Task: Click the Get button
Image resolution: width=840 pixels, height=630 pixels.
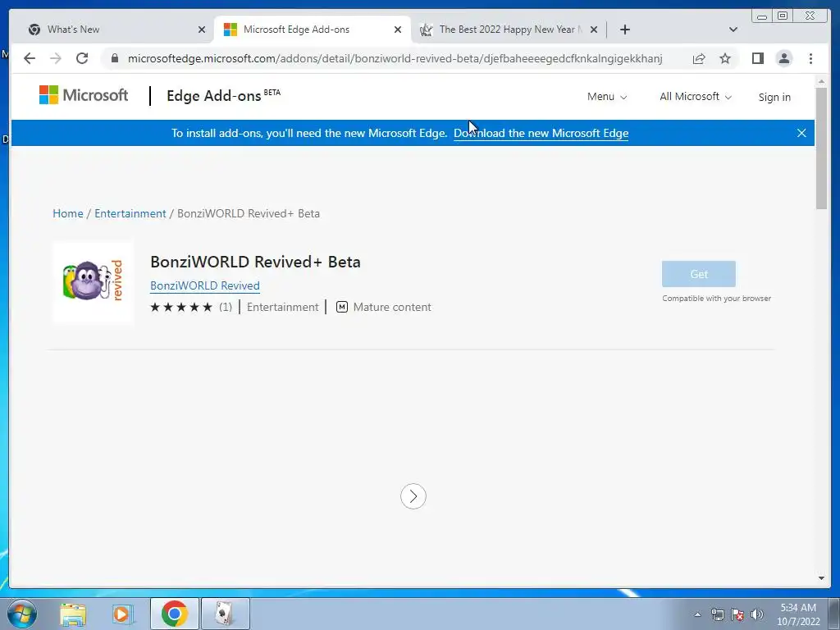Action: point(699,274)
